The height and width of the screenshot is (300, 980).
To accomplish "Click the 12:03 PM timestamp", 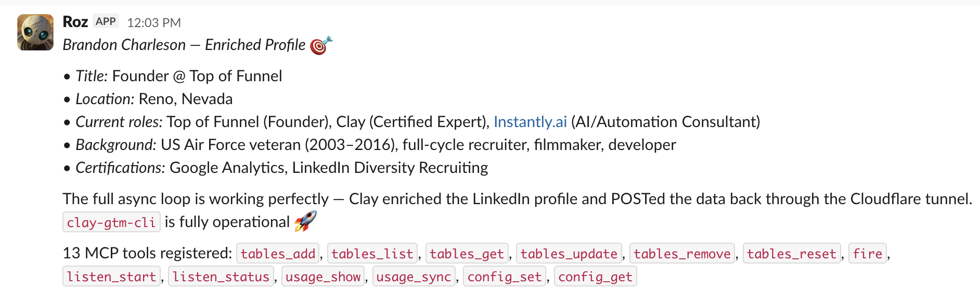I will click(153, 22).
